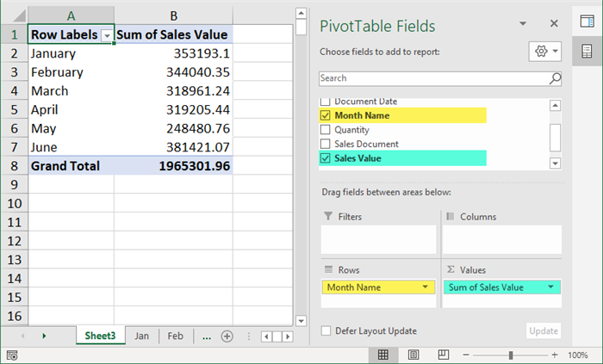Expand Sum of Sales Value dropdown

pyautogui.click(x=551, y=287)
